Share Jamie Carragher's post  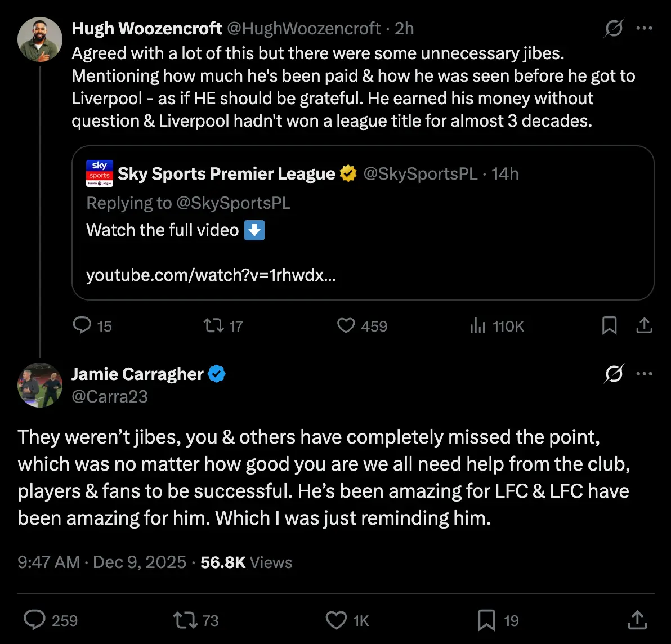(637, 620)
